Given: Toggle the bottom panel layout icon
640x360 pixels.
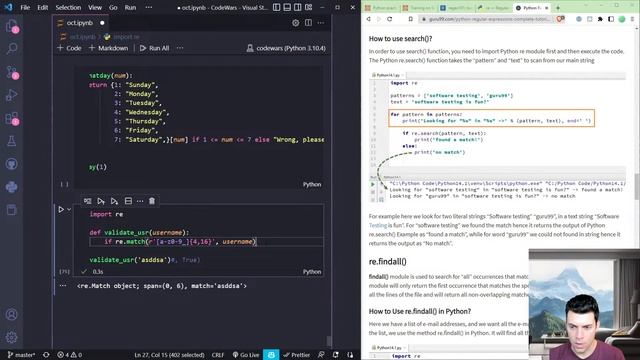Looking at the screenshot, I should pos(287,7).
